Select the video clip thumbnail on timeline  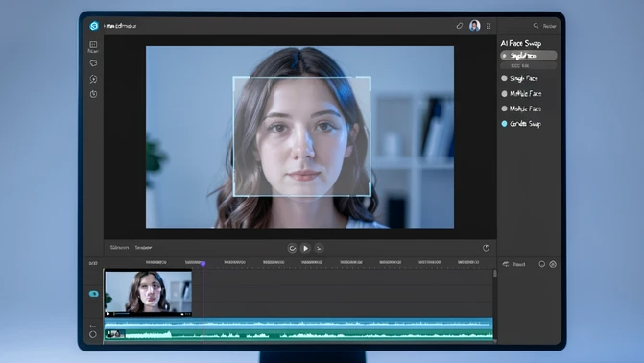coord(148,293)
